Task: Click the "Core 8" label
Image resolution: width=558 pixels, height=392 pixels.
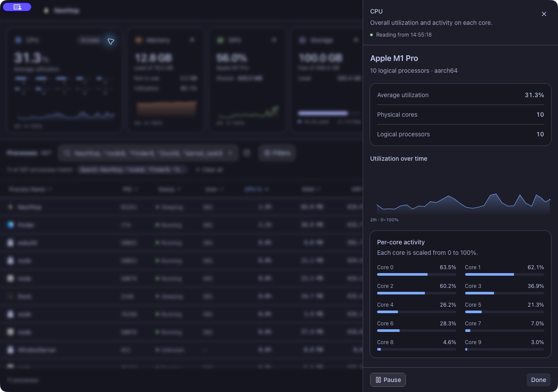Action: pyautogui.click(x=385, y=342)
